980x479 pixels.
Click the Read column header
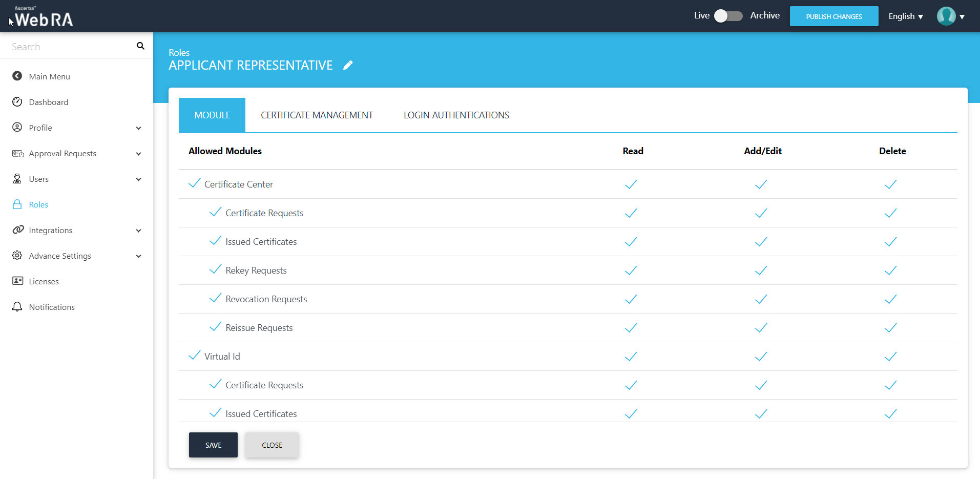click(633, 151)
